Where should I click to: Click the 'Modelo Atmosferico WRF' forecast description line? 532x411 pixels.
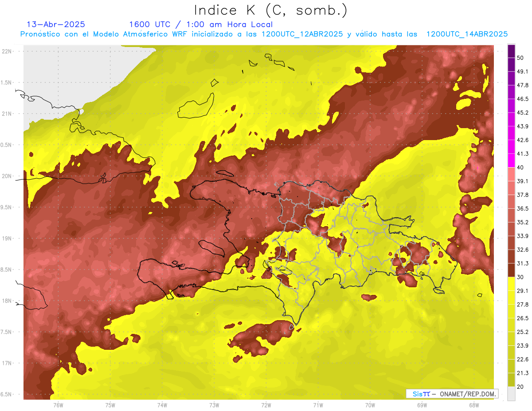(x=264, y=34)
